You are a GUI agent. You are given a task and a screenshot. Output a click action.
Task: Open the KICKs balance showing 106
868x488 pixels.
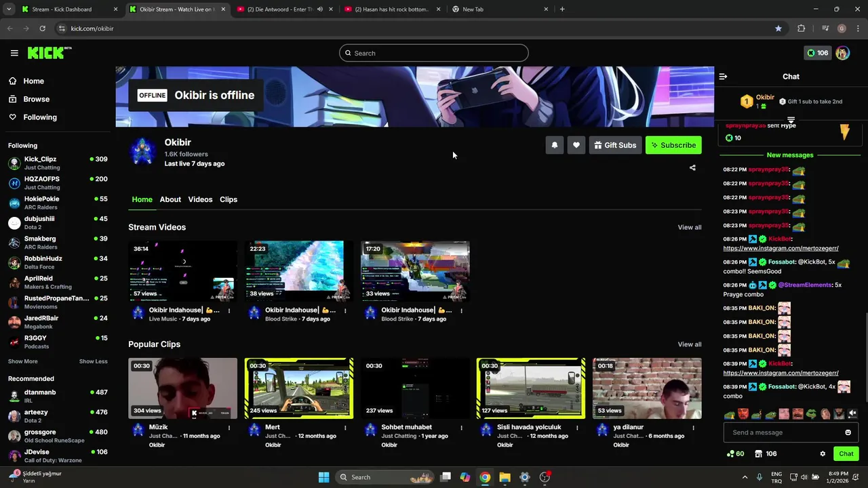[x=817, y=53]
